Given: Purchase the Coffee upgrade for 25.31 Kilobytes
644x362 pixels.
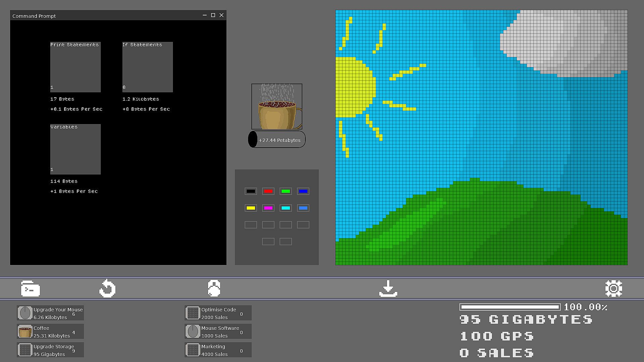Looking at the screenshot, I should tap(50, 331).
